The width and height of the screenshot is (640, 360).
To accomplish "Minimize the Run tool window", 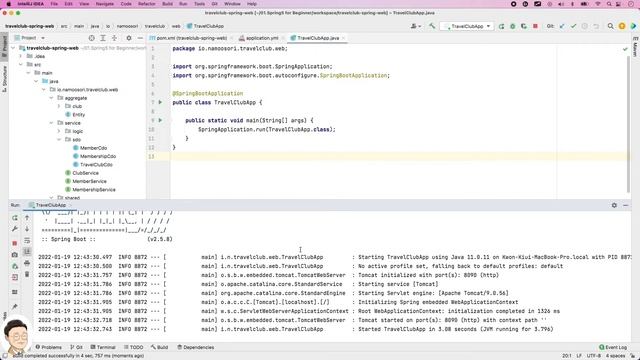I will pyautogui.click(x=626, y=205).
